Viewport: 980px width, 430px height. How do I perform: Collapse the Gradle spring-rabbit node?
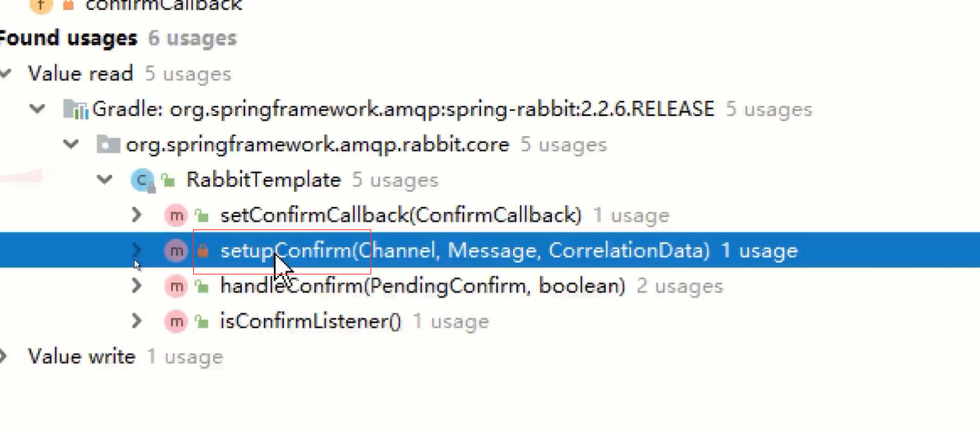pyautogui.click(x=37, y=109)
